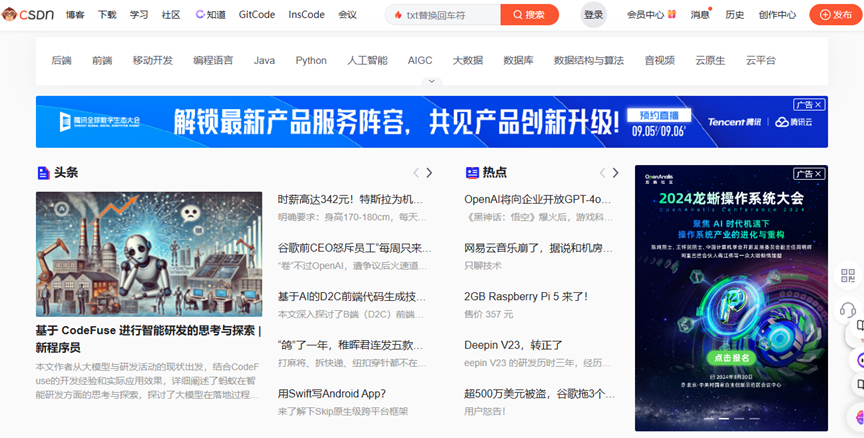Open article "鸽"了一年，稚晖君连发五款...
The width and height of the screenshot is (864, 438).
(350, 345)
